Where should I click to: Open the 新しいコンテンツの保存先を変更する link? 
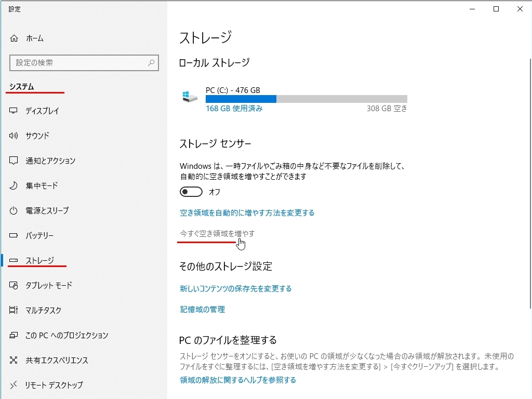(235, 288)
